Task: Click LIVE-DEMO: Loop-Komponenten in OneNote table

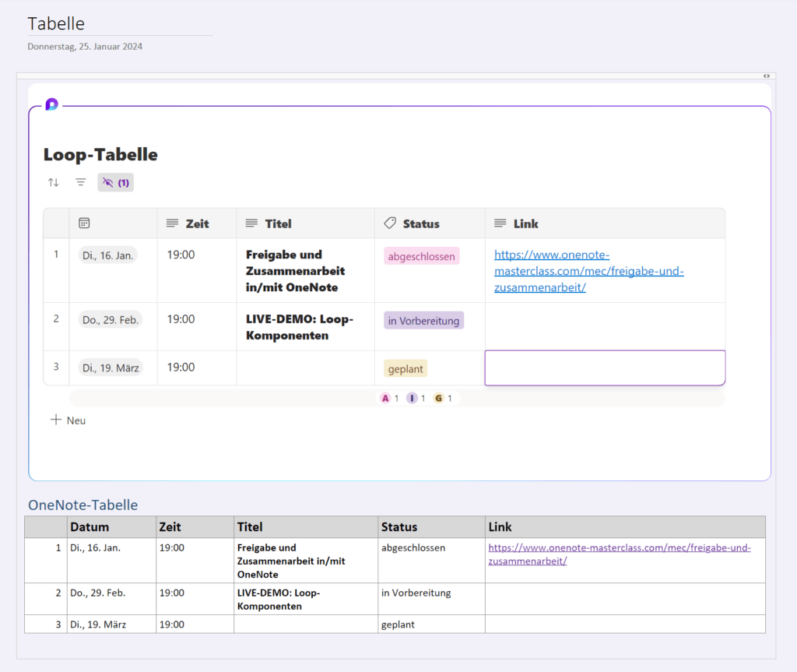Action: [x=279, y=600]
